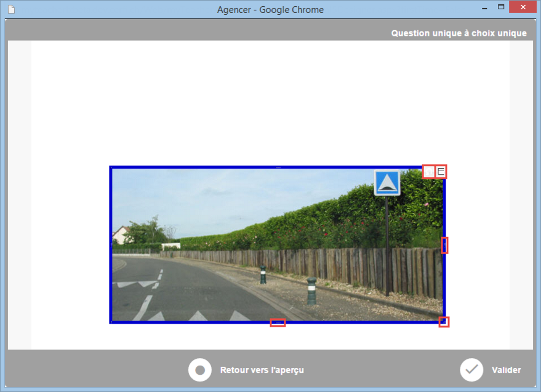Maximize the Agencer window
The height and width of the screenshot is (392, 541).
501,7
